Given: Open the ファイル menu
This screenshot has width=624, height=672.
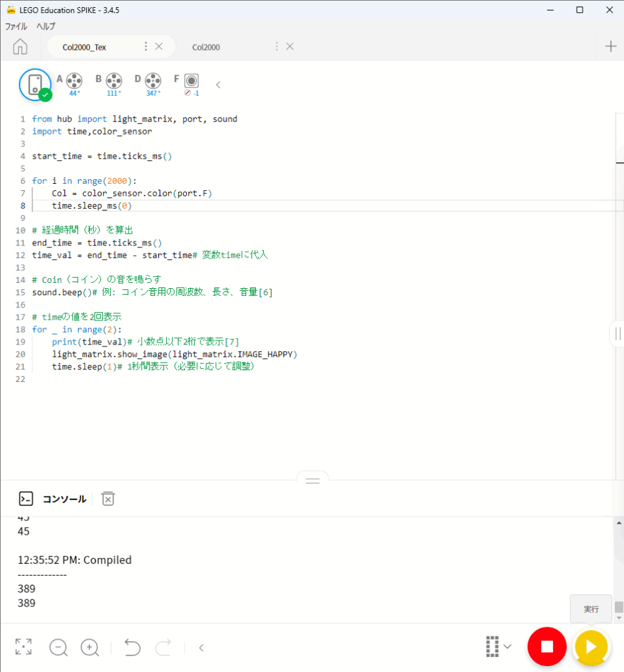Looking at the screenshot, I should pos(16,26).
